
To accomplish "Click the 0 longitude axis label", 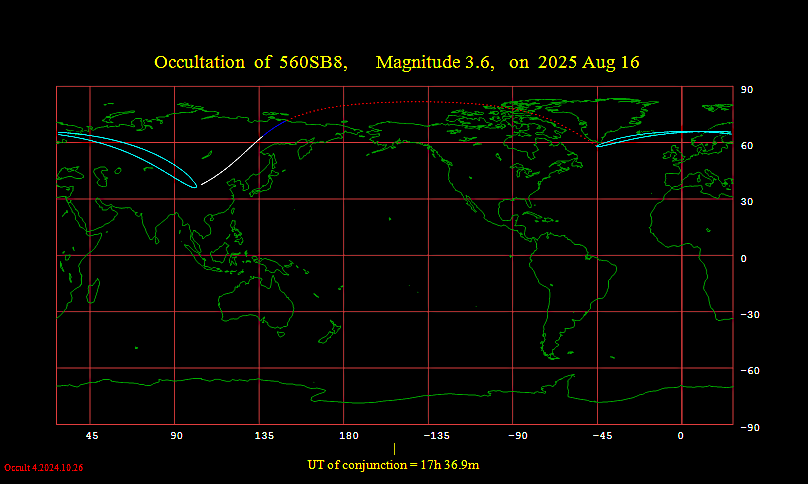I will pyautogui.click(x=680, y=436).
